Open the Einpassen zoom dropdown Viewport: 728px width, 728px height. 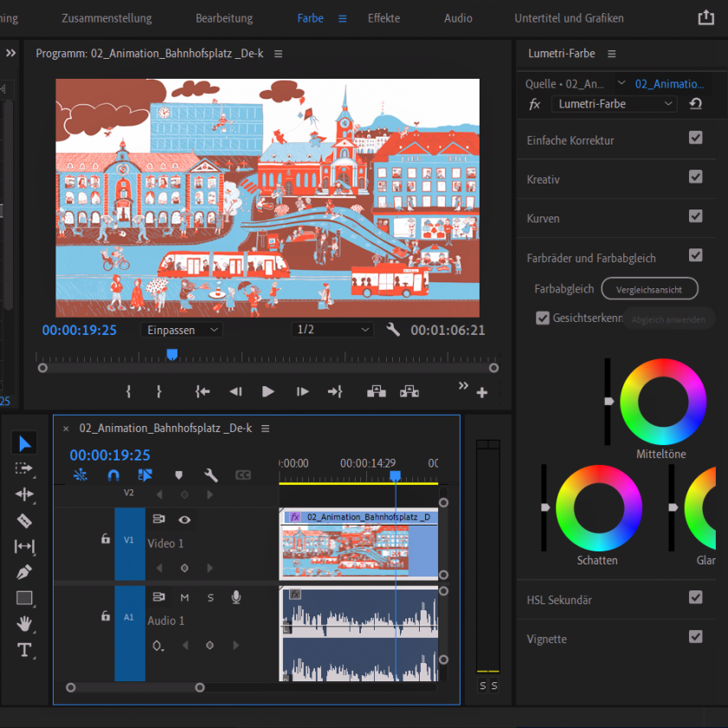[182, 330]
